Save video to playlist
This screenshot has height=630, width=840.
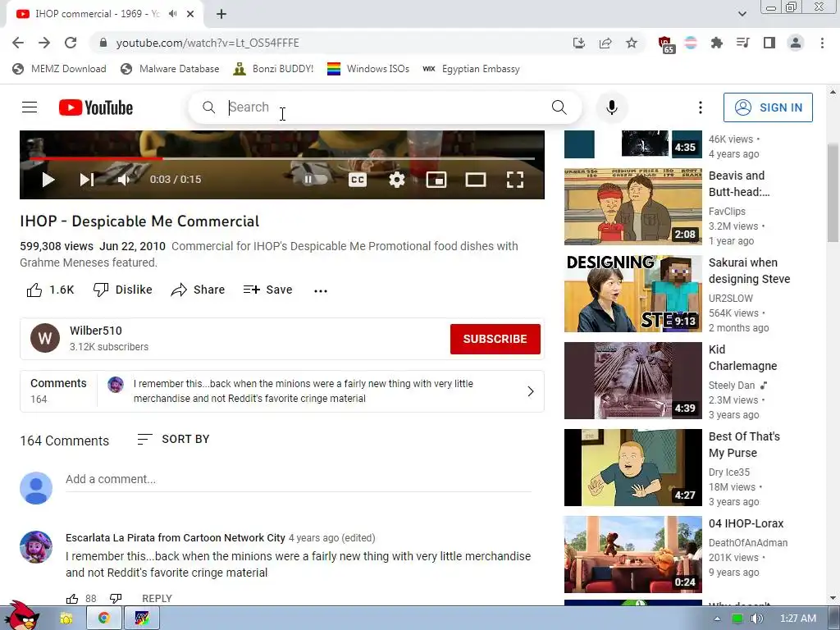tap(267, 290)
